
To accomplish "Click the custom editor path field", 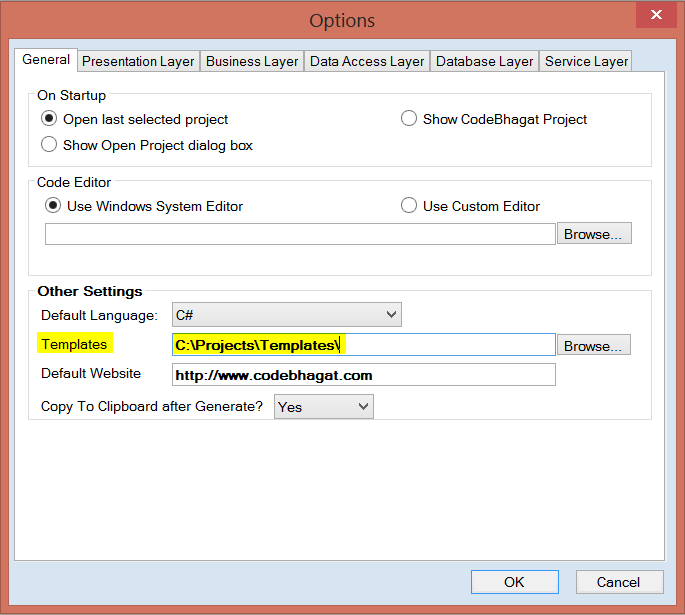I will pos(300,234).
